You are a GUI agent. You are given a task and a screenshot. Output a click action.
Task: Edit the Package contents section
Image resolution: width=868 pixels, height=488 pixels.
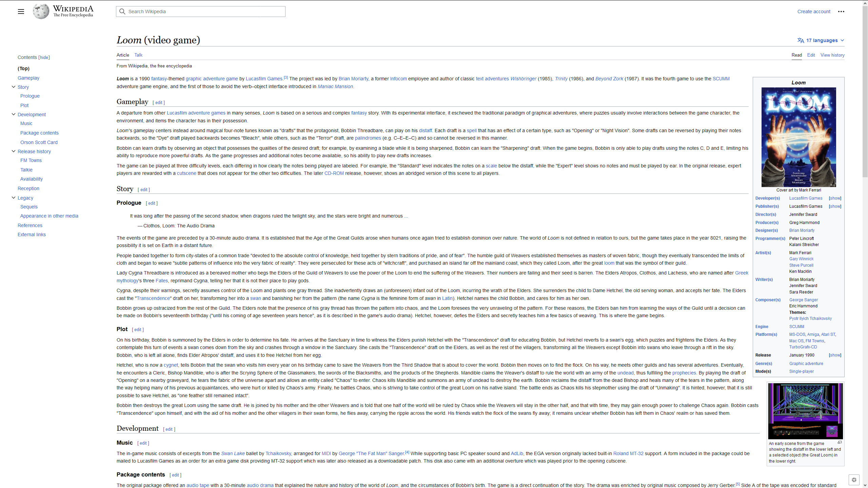[x=175, y=475]
